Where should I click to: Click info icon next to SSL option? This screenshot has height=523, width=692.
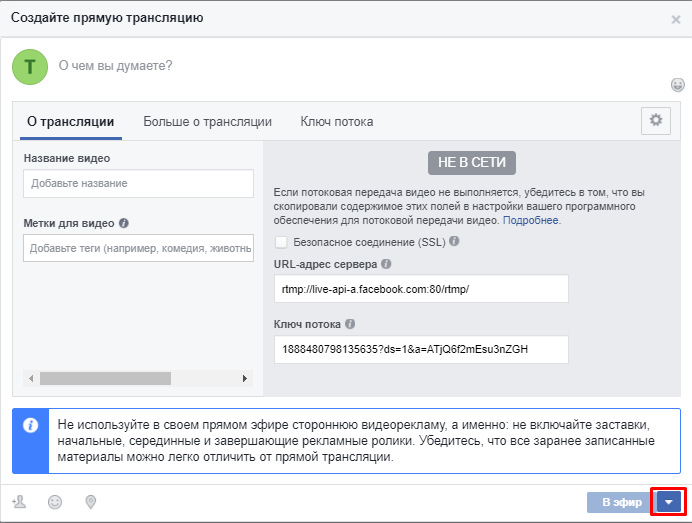point(454,242)
